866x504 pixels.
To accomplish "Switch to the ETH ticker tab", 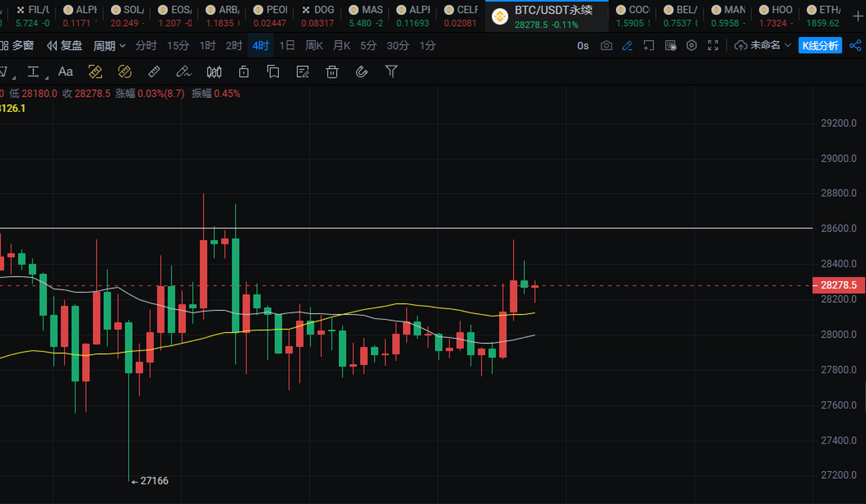I will (823, 17).
